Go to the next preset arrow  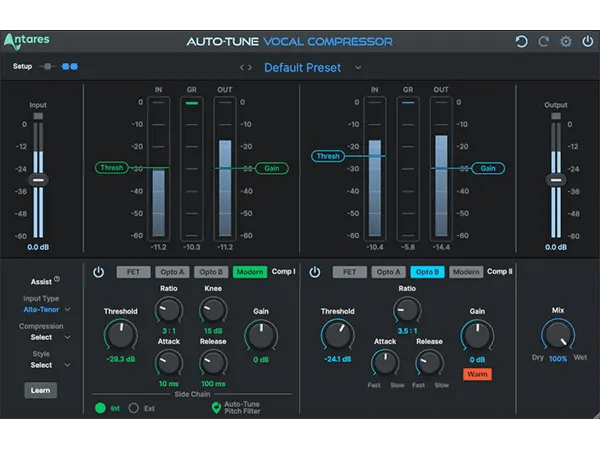pos(250,68)
